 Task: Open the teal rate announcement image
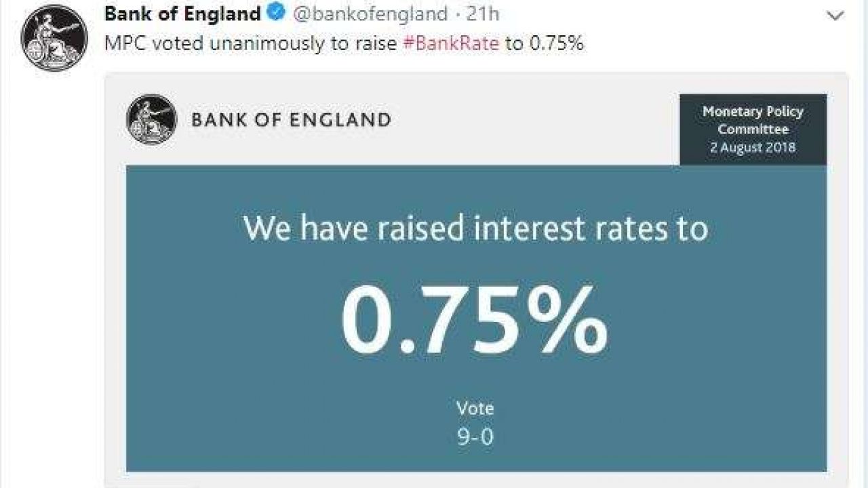pyautogui.click(x=476, y=319)
